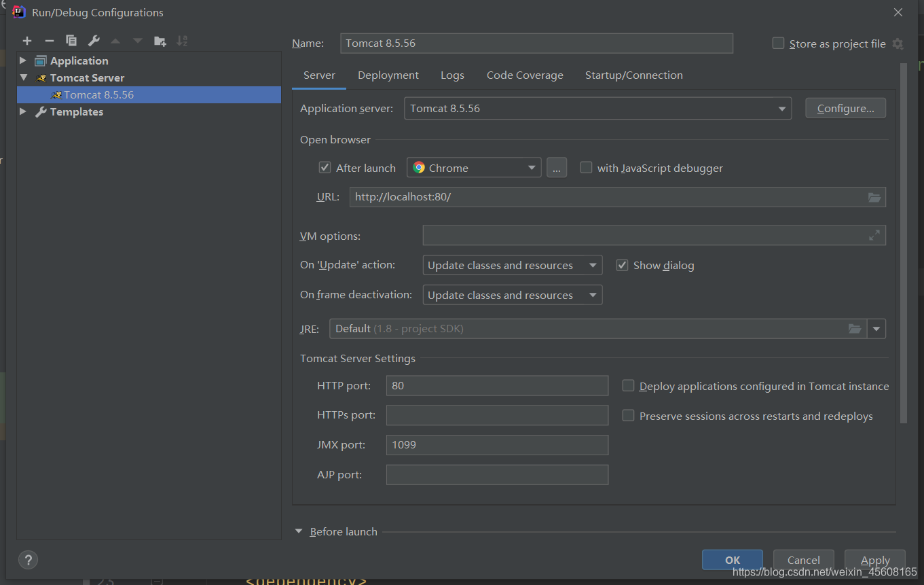This screenshot has width=924, height=585.
Task: Expand Application tree node
Action: (23, 60)
